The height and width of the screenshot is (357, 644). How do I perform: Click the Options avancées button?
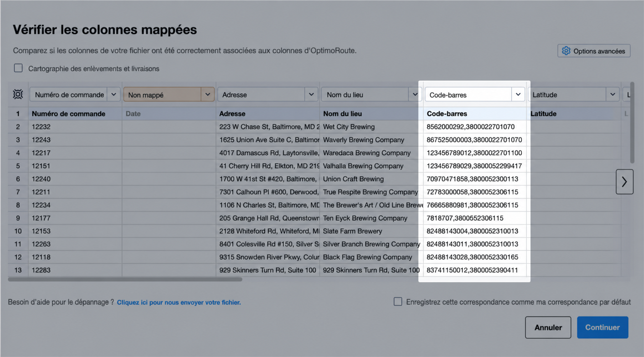[594, 51]
